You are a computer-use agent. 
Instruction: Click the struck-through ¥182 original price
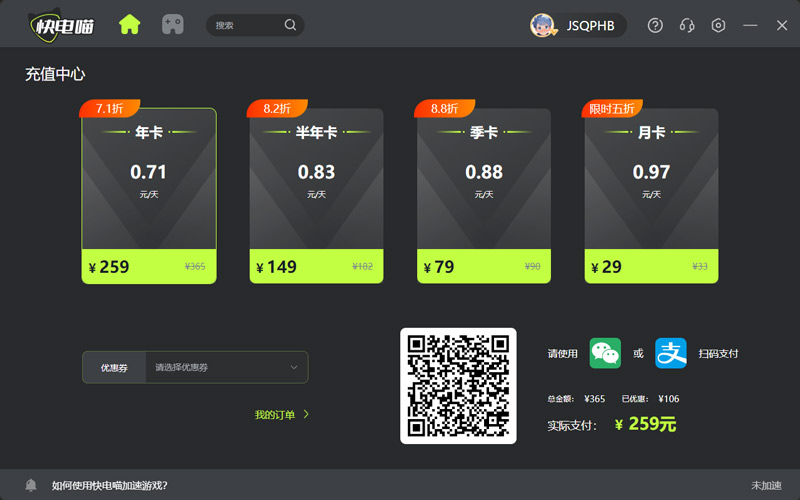point(363,266)
